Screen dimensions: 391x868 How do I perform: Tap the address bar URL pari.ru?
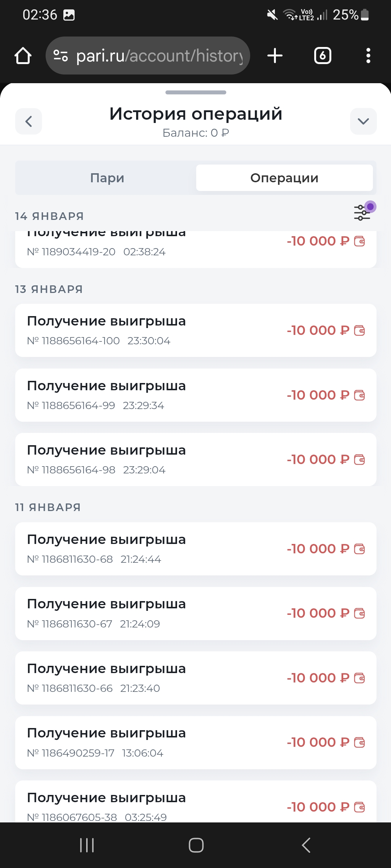pos(159,56)
